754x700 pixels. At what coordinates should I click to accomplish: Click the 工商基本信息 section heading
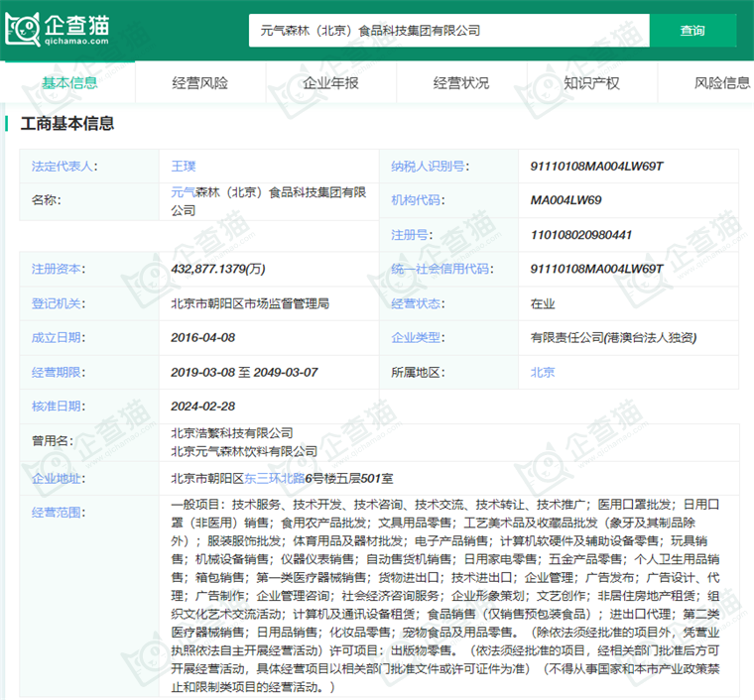click(x=66, y=124)
